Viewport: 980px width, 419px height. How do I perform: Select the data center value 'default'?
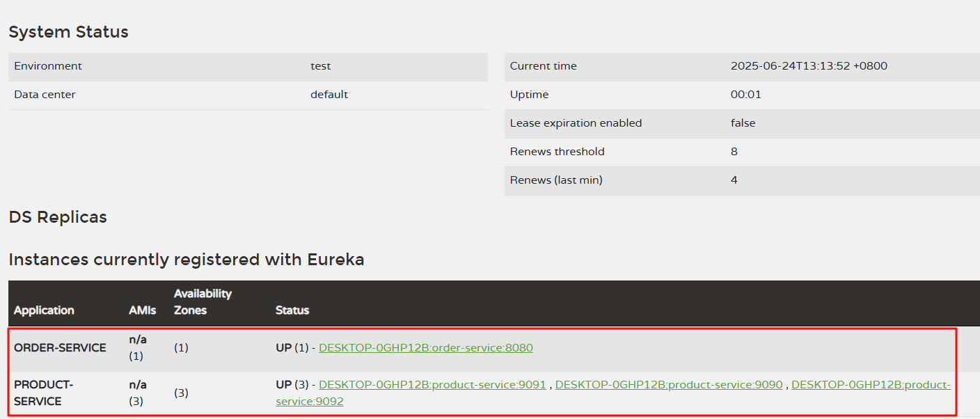tap(329, 95)
